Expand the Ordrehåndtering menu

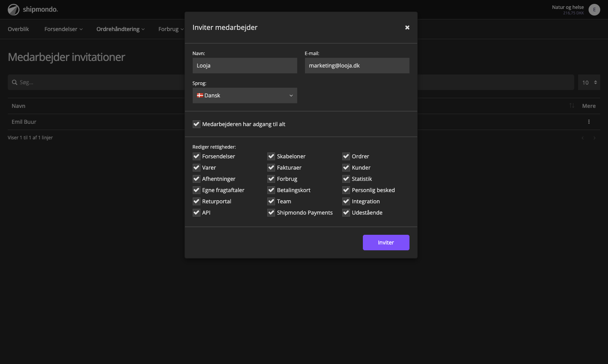[120, 29]
